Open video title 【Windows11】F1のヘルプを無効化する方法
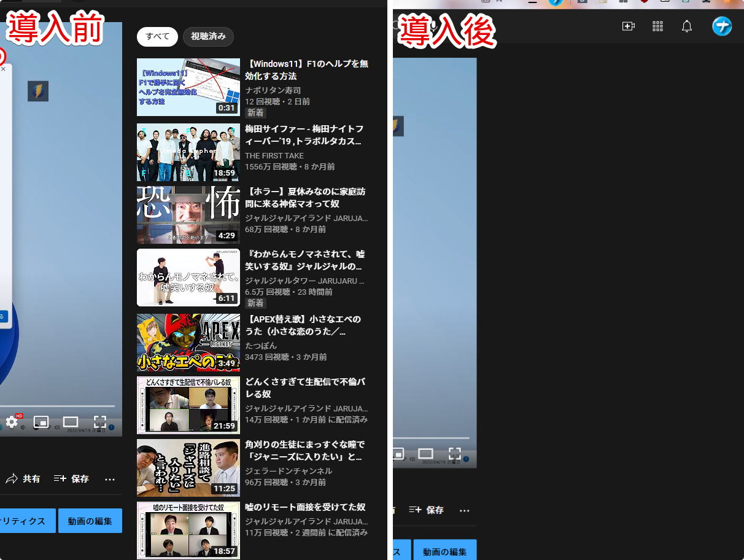744x560 pixels. pos(307,70)
